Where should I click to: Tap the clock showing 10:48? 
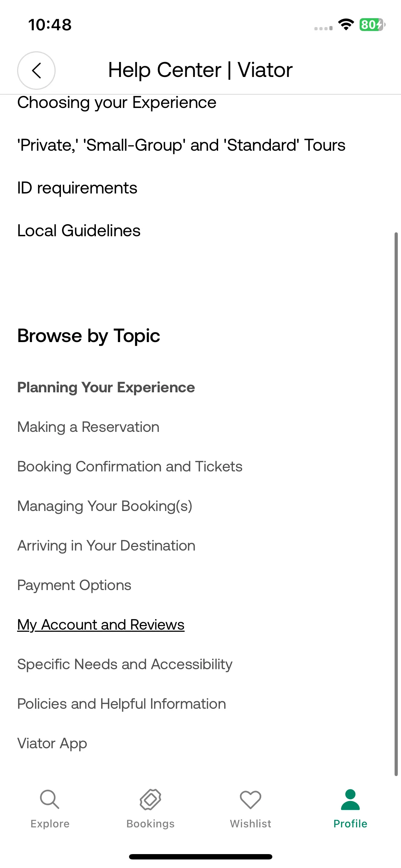pyautogui.click(x=50, y=25)
